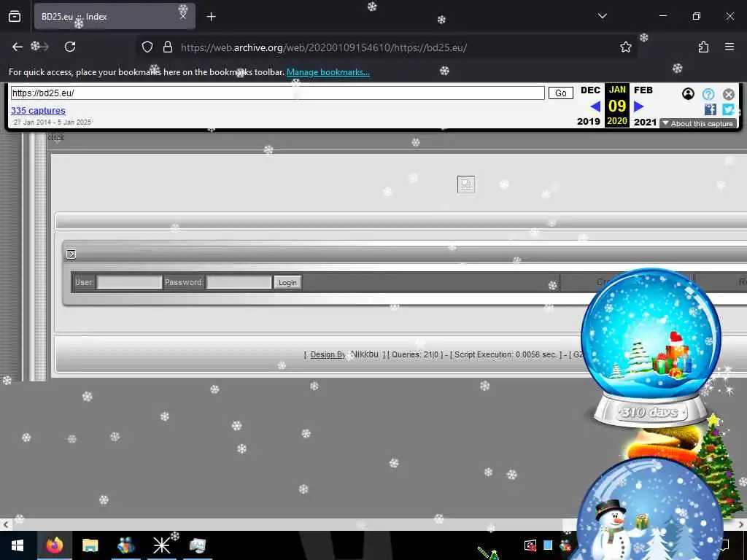Open the 335 captures link
This screenshot has width=747, height=560.
point(38,111)
